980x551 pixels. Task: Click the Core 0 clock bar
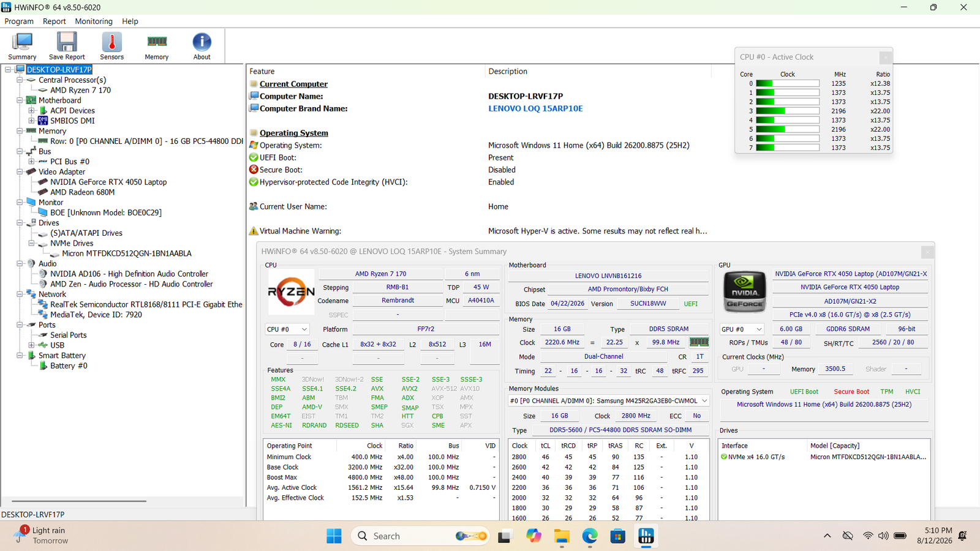tap(788, 83)
